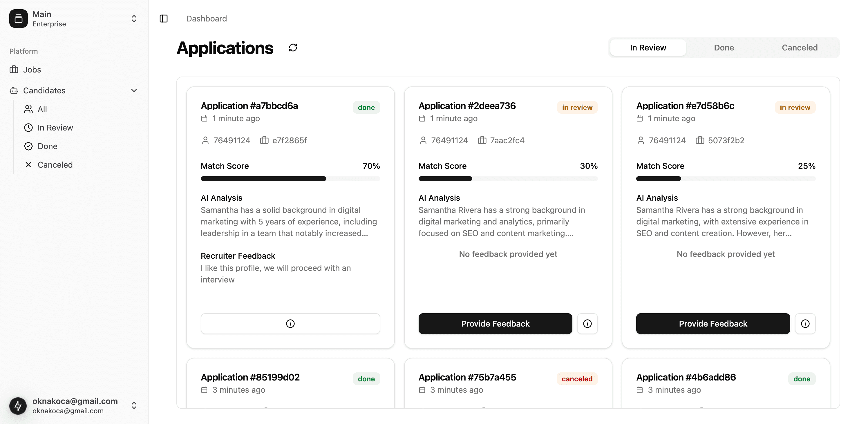Image resolution: width=868 pixels, height=424 pixels.
Task: Click the briefcase icon beside e7f2865f
Action: 264,140
